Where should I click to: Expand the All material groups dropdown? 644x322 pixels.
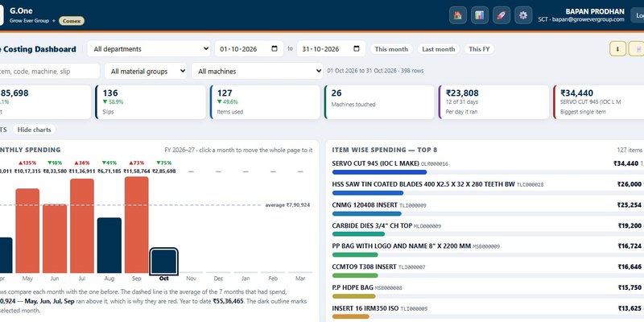point(146,71)
